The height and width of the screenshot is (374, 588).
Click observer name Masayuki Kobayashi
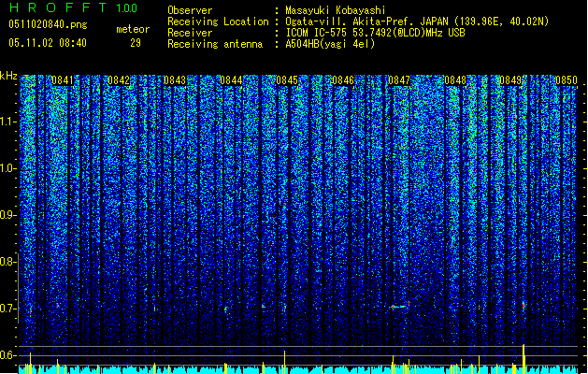336,10
